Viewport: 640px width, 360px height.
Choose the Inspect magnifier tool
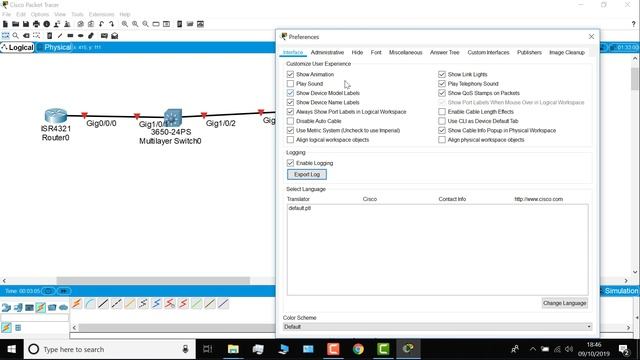pos(16,36)
